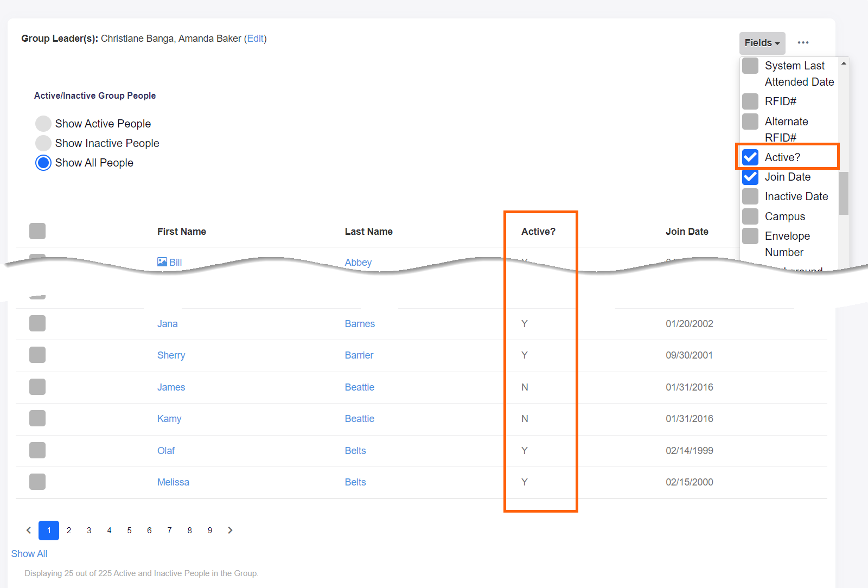This screenshot has width=868, height=588.
Task: Select the Show Active People radio button
Action: 43,124
